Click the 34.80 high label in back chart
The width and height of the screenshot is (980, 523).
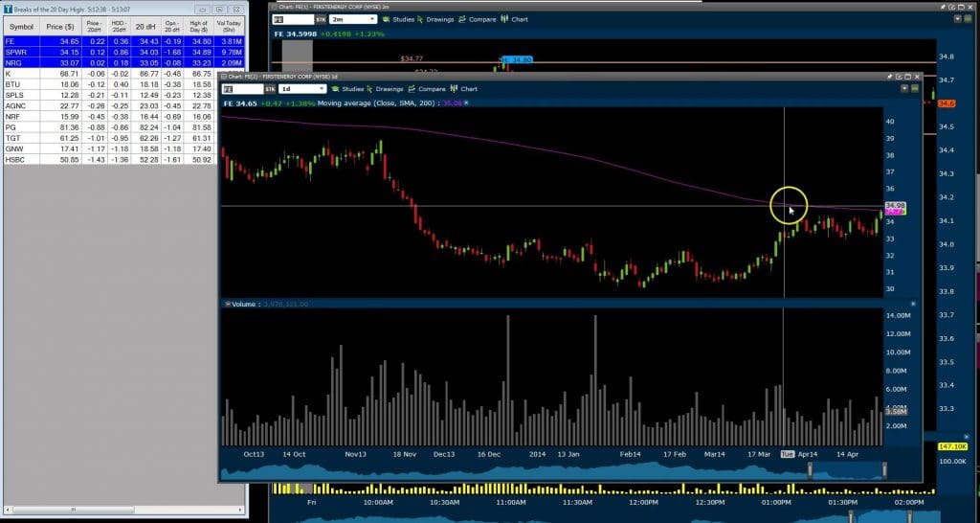coord(518,59)
